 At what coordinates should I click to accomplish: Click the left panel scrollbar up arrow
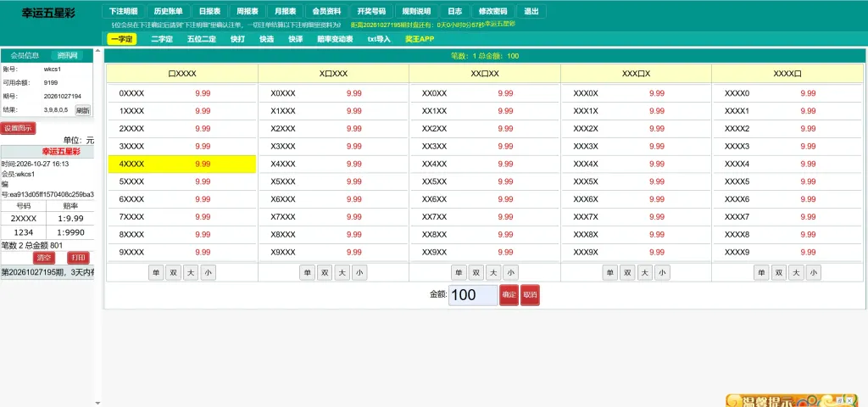(98, 51)
